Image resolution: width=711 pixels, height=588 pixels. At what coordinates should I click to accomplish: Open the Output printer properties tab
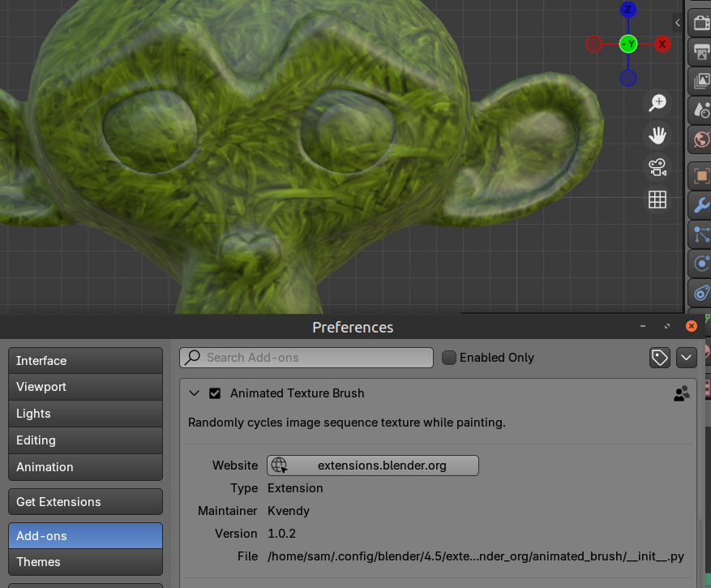(x=700, y=52)
